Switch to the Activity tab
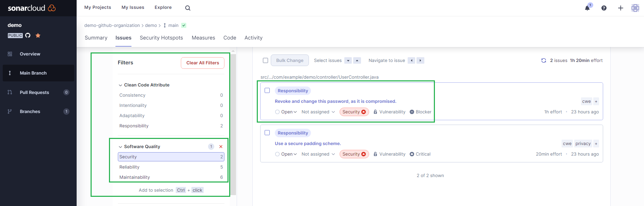Viewport: 644px width, 206px height. coord(253,38)
